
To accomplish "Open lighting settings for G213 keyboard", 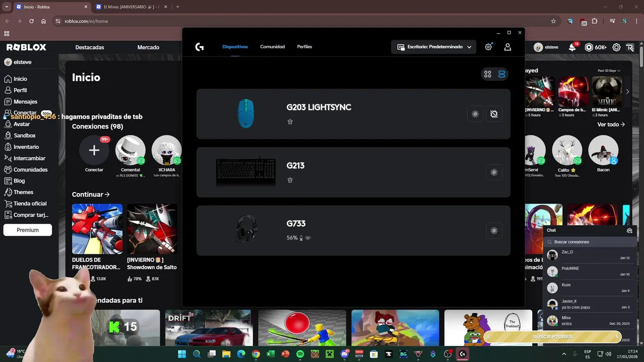I will coord(494,172).
